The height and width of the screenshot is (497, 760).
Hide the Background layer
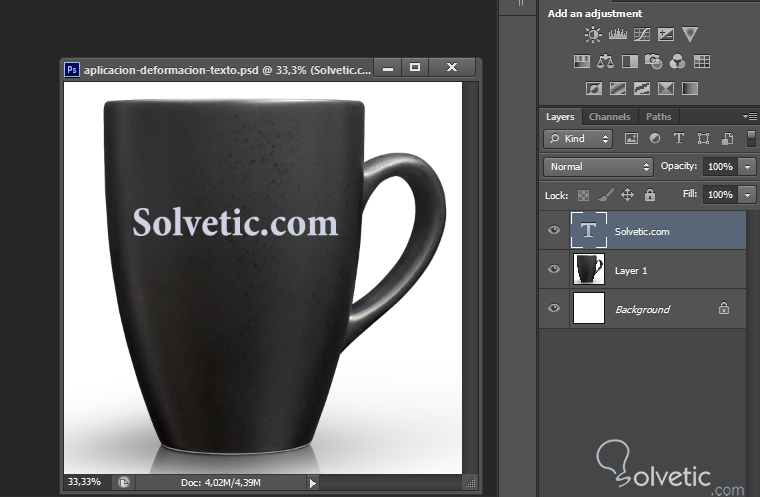click(x=554, y=308)
